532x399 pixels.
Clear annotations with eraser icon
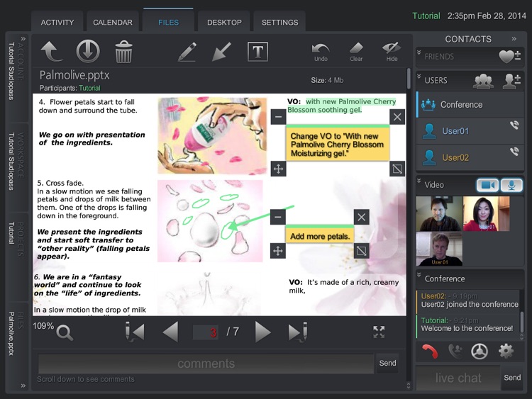(356, 52)
